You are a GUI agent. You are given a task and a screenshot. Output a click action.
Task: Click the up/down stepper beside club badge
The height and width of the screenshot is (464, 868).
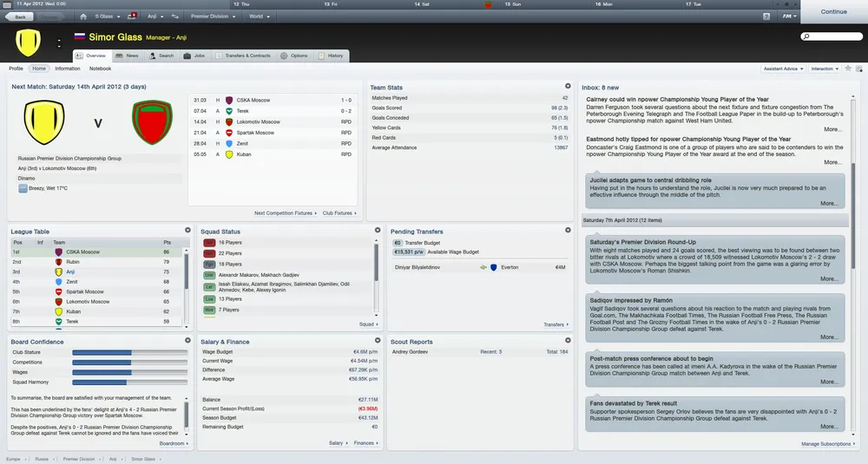(x=59, y=43)
